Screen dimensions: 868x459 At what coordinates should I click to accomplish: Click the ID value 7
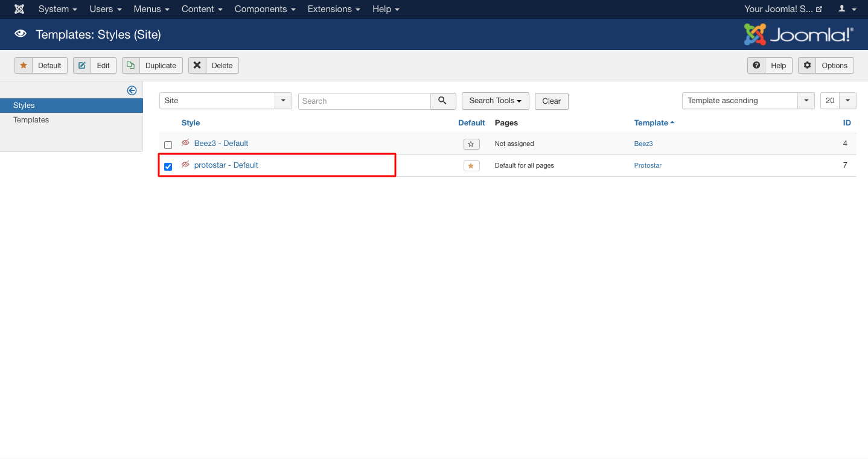click(845, 165)
